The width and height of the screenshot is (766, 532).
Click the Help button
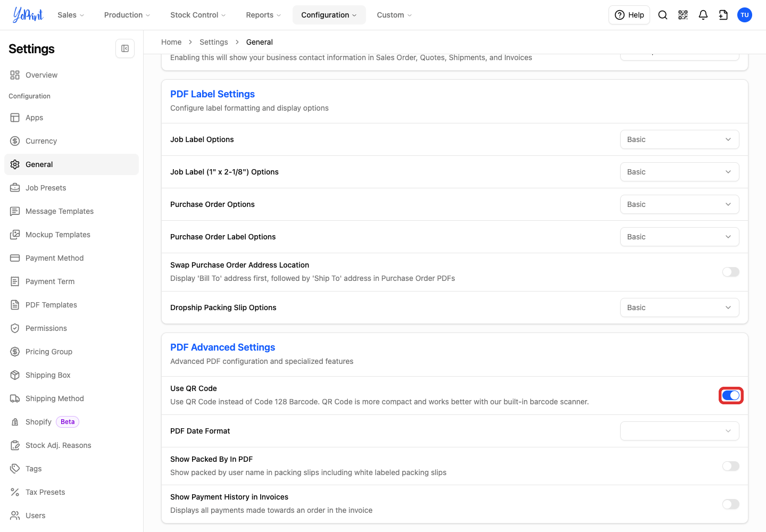click(629, 15)
